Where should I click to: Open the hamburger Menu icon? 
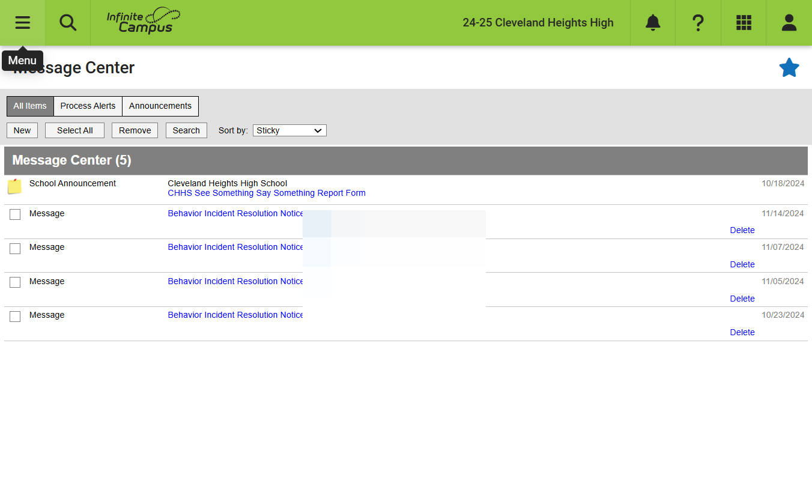[22, 23]
